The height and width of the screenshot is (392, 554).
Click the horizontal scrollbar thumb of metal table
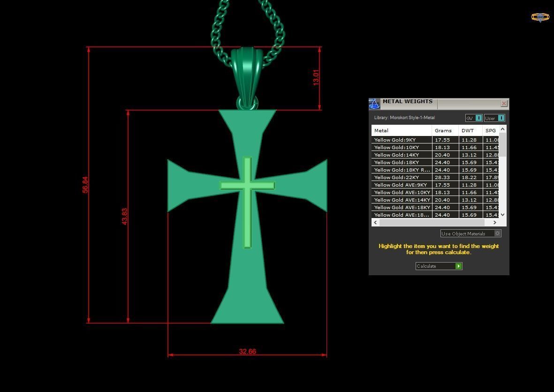[432, 222]
